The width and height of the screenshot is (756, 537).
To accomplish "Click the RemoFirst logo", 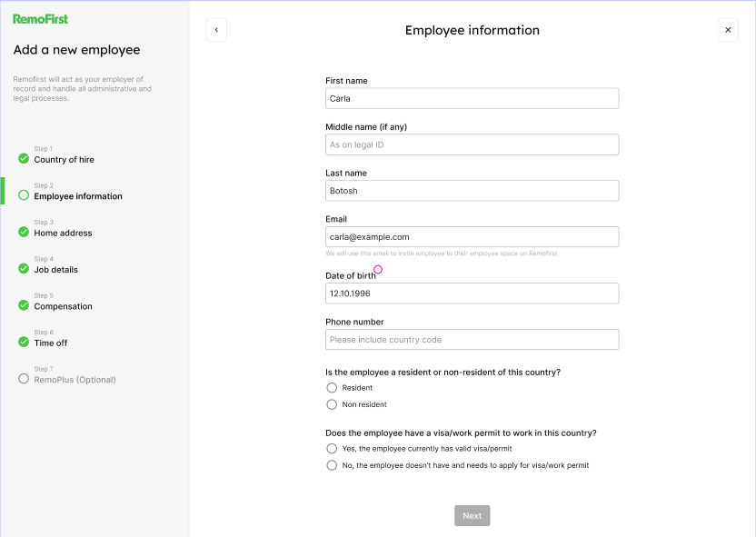I will (40, 19).
